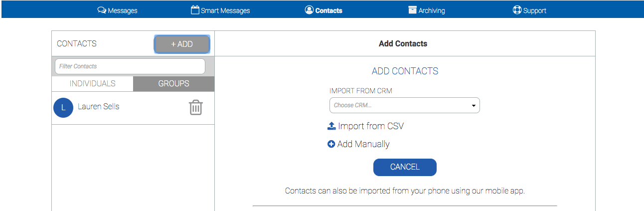
Task: Click the Contacts person icon
Action: pos(309,10)
